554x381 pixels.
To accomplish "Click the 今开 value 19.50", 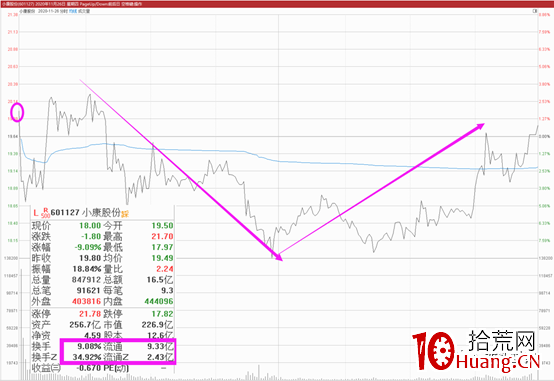I will pos(163,225).
